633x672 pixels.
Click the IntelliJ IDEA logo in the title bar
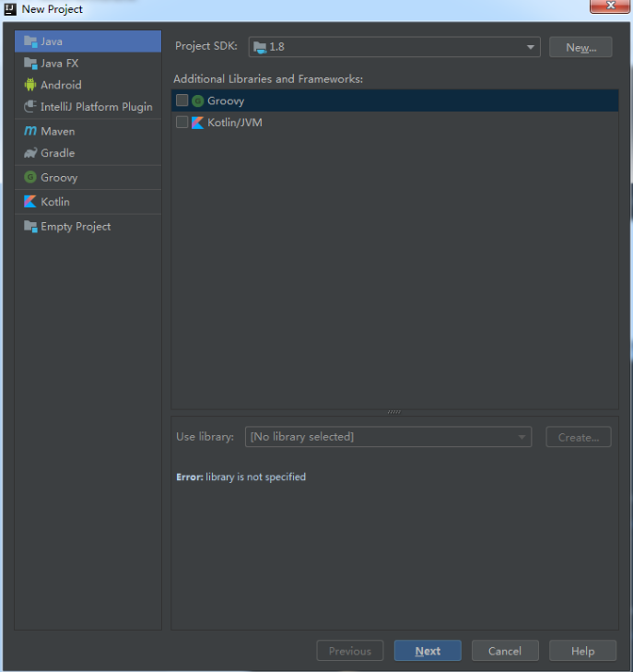pos(10,9)
